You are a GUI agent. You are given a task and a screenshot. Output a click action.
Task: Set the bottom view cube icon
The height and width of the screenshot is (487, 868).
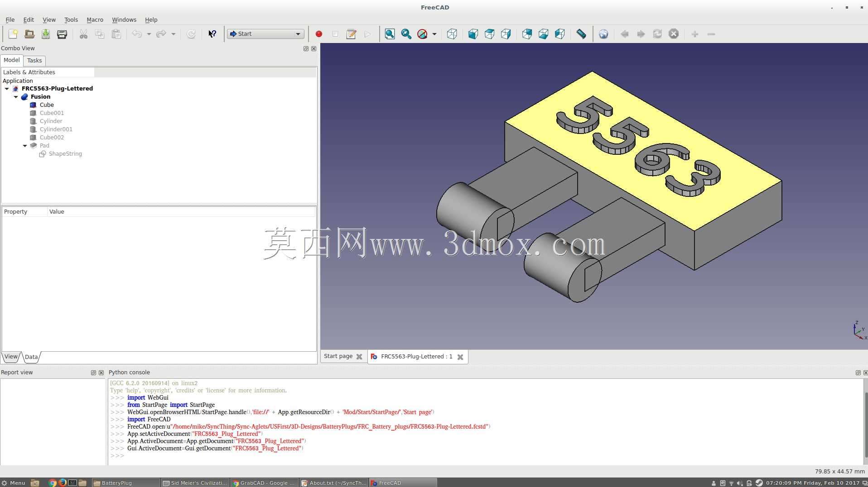(x=543, y=34)
